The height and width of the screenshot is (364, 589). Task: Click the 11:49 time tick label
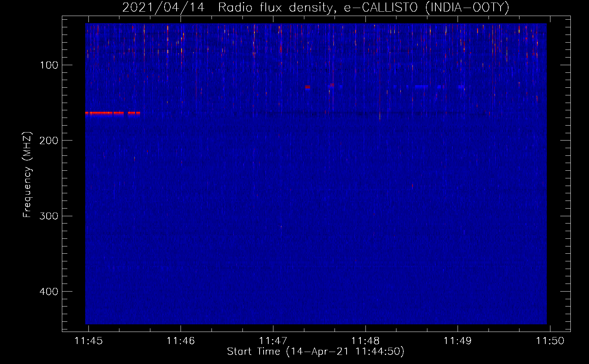[x=458, y=341]
